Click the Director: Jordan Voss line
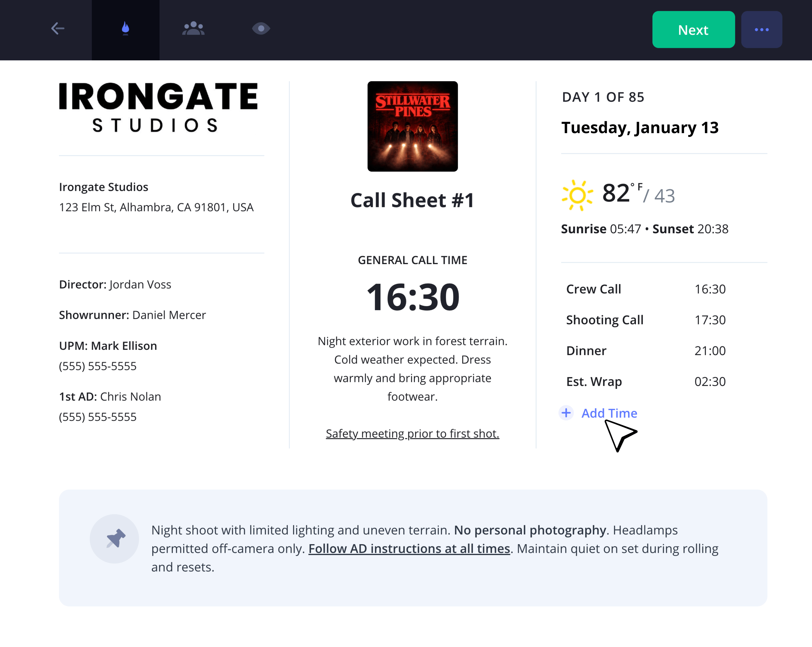The width and height of the screenshot is (812, 647). (x=115, y=284)
